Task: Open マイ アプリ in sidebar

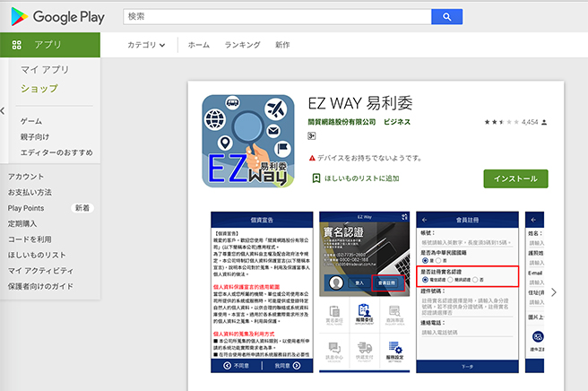Action: [x=45, y=70]
